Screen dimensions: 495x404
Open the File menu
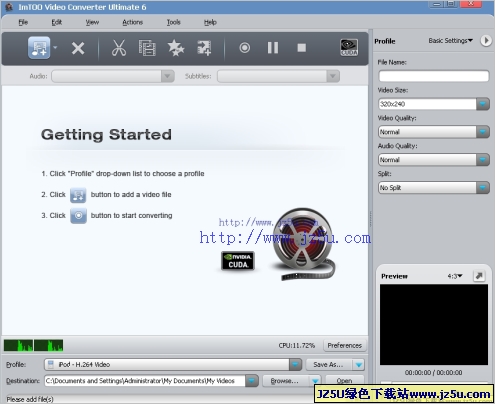(x=23, y=22)
